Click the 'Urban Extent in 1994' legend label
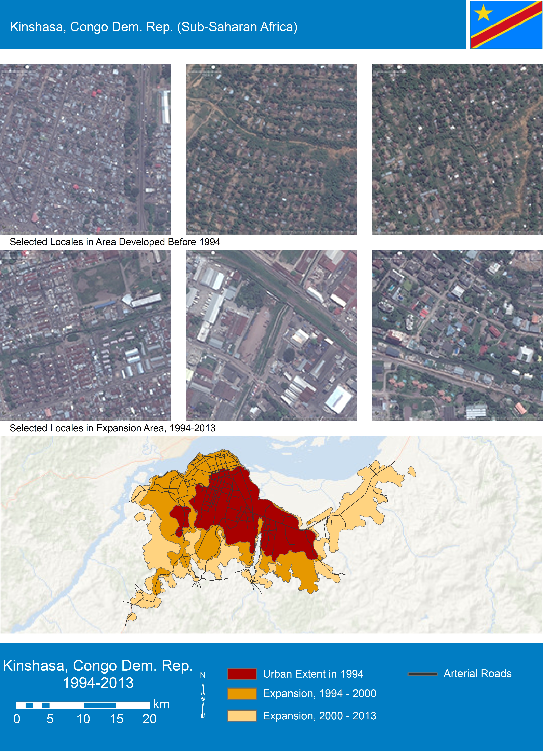 pos(313,674)
